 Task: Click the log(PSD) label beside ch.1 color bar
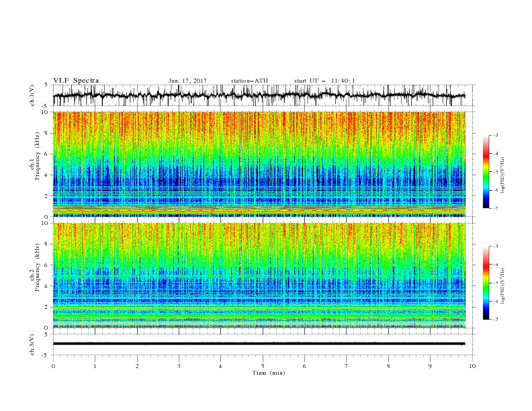coord(502,175)
